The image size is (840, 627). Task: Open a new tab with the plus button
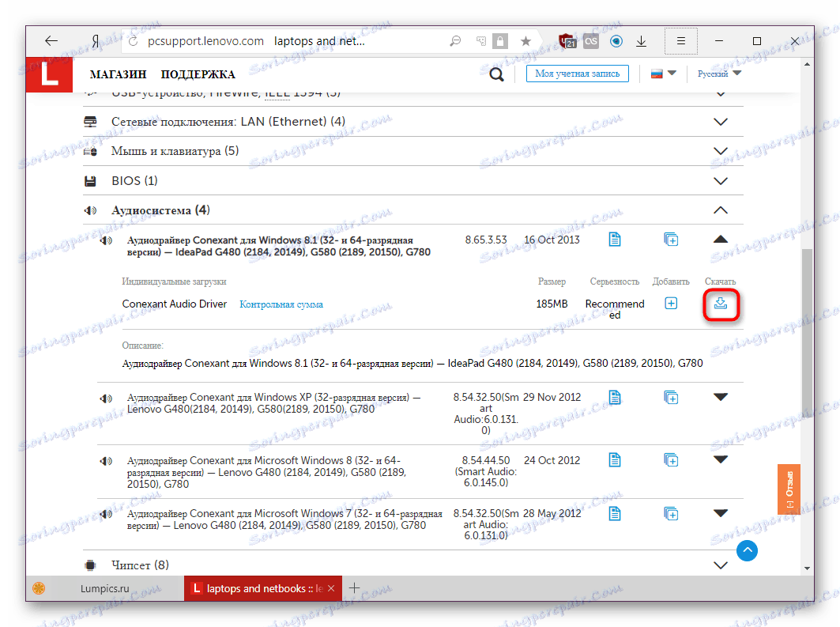(354, 588)
